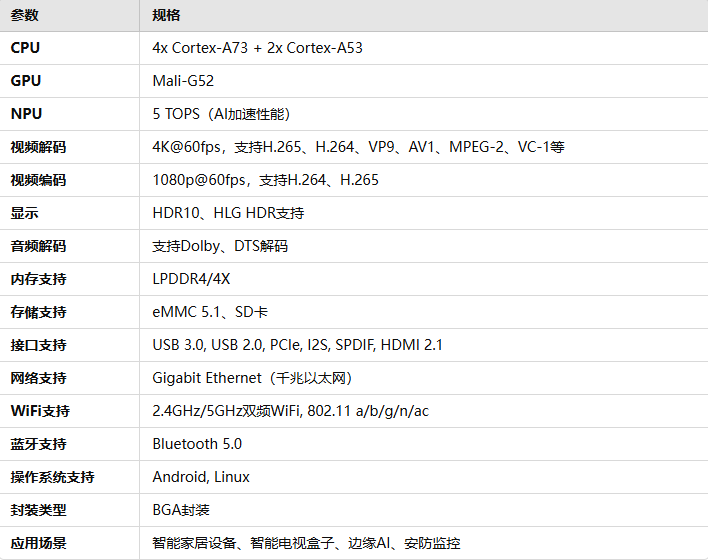This screenshot has width=708, height=560.
Task: Click the 视频解码 row label
Action: pyautogui.click(x=38, y=147)
